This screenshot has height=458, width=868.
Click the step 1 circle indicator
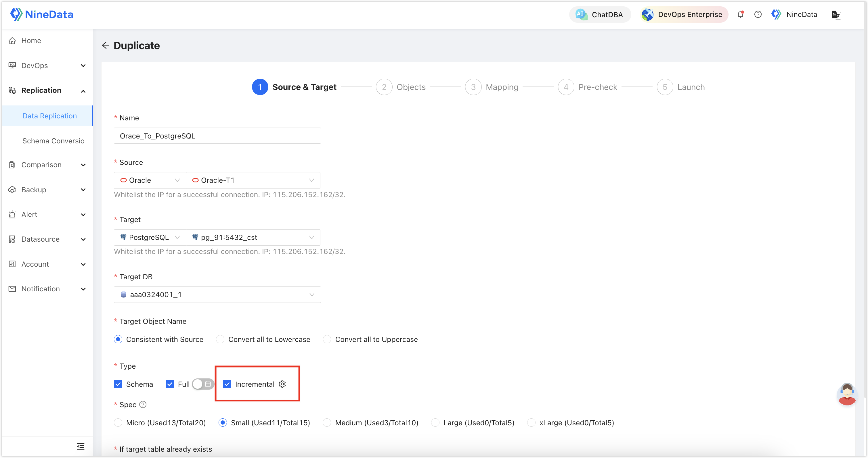[x=260, y=87]
